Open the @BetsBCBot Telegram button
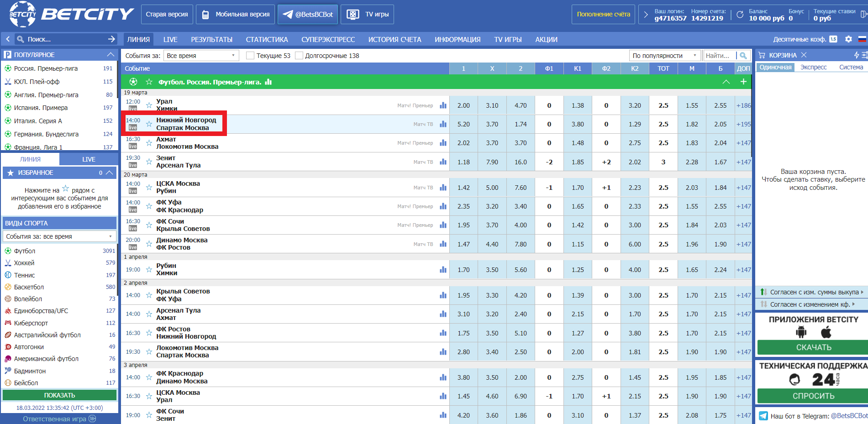The width and height of the screenshot is (868, 424). click(x=308, y=14)
